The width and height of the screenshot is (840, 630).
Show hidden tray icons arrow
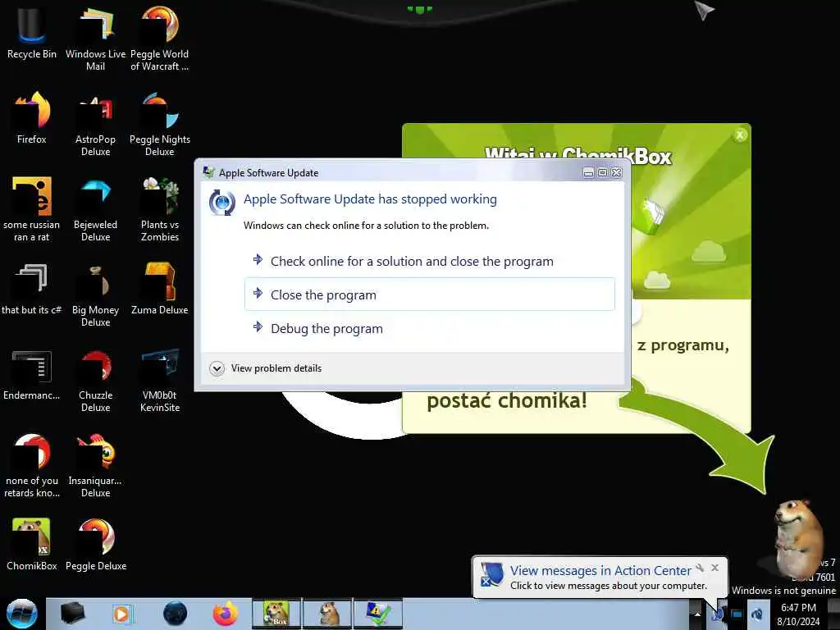(x=697, y=614)
